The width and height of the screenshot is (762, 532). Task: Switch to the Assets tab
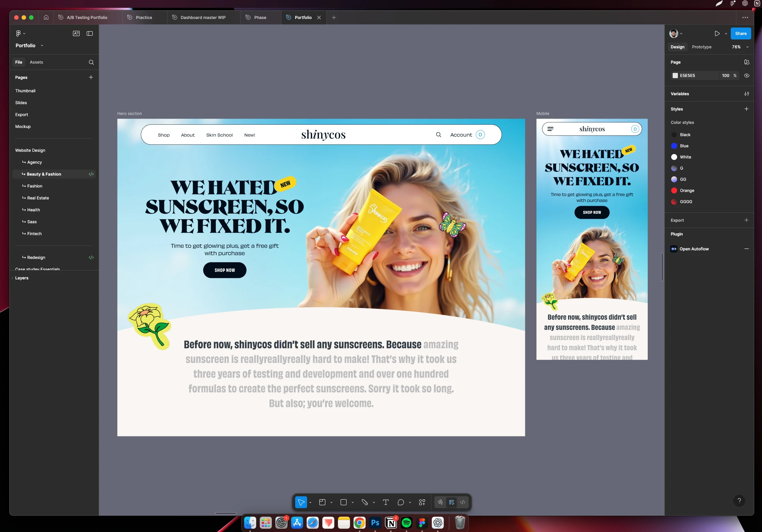coord(36,62)
